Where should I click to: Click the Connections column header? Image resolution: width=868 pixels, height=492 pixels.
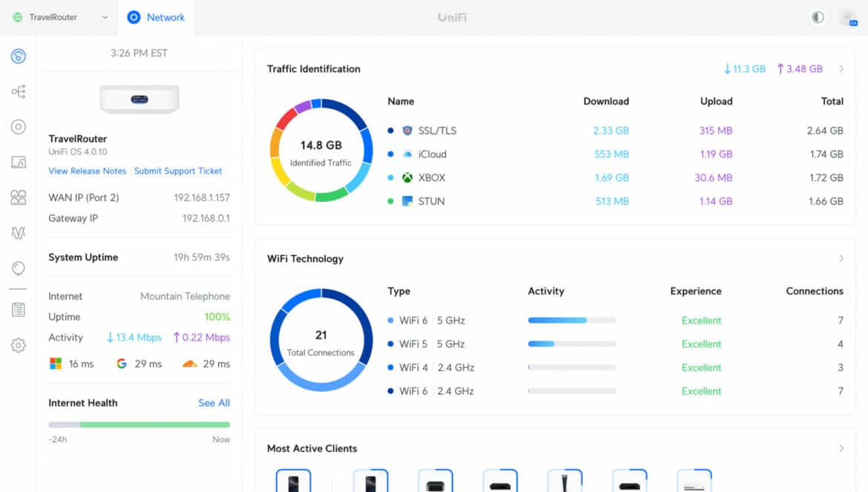tap(815, 291)
